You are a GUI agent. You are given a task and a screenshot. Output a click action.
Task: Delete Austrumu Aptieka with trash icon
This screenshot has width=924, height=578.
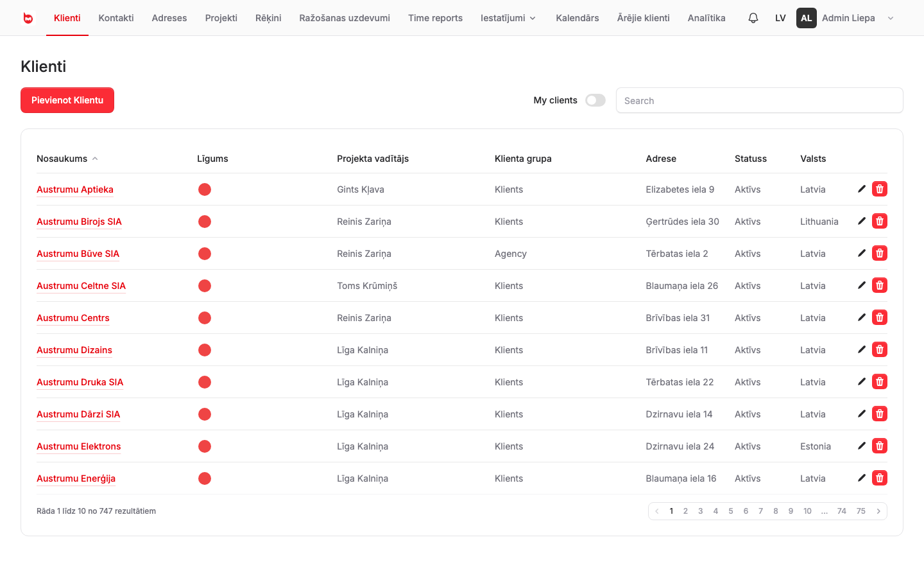click(x=880, y=189)
